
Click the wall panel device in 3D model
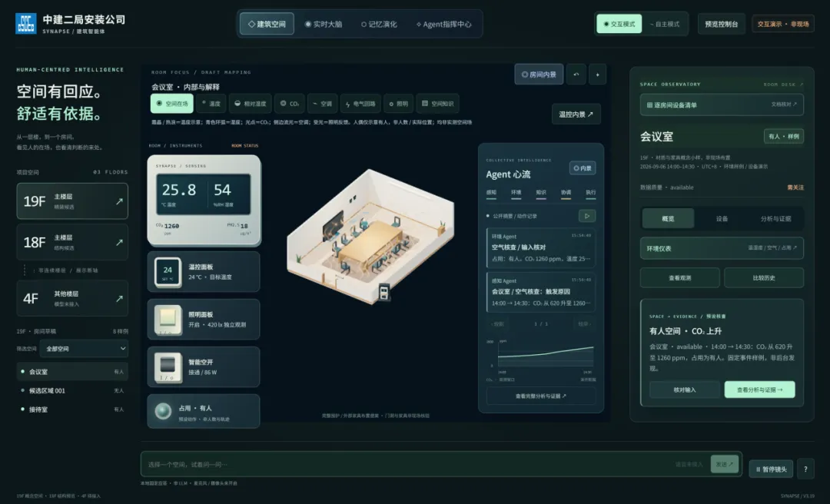click(383, 292)
